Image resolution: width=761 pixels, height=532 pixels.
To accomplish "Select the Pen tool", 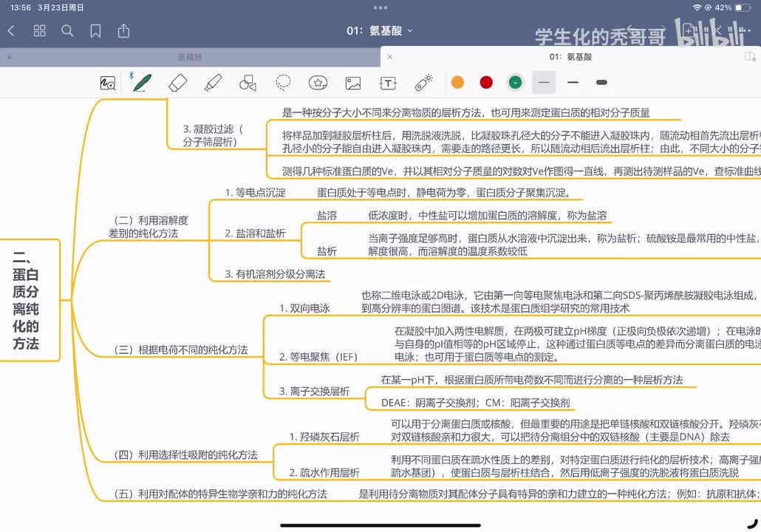I will pos(143,83).
